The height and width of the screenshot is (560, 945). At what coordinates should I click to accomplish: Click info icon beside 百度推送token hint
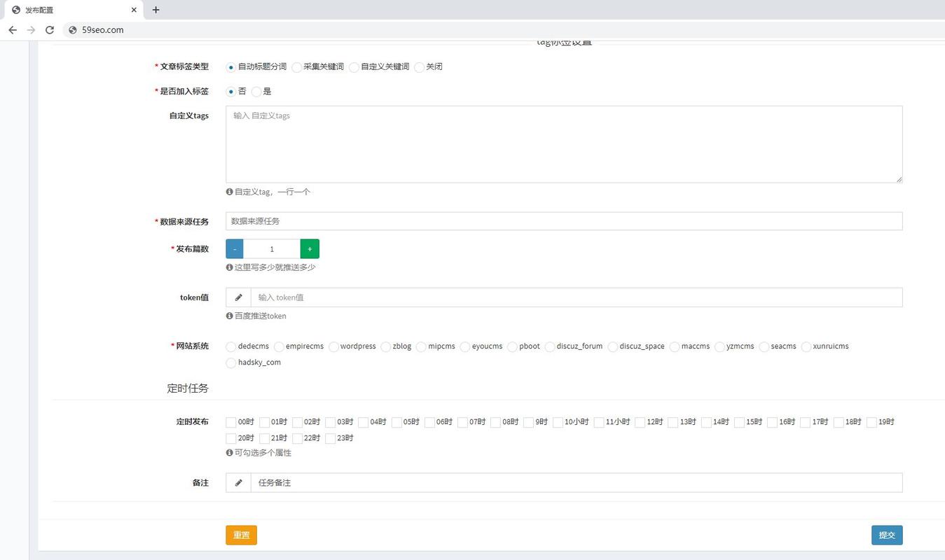click(x=228, y=316)
